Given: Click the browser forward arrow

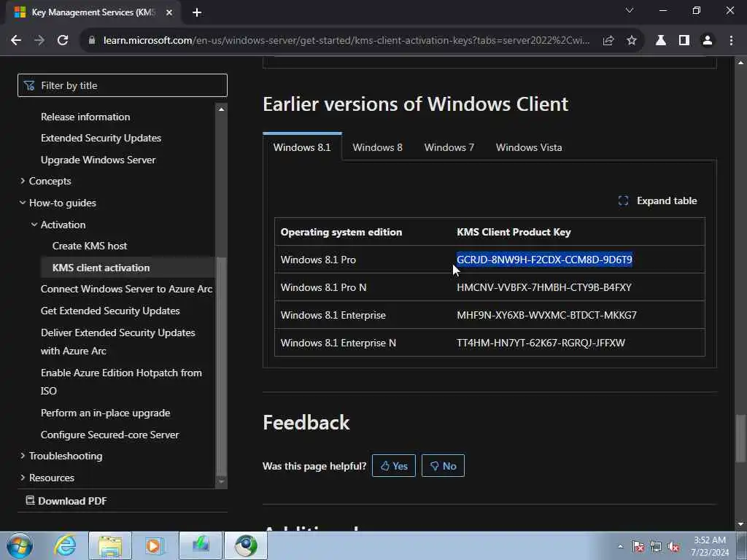Looking at the screenshot, I should coord(39,41).
